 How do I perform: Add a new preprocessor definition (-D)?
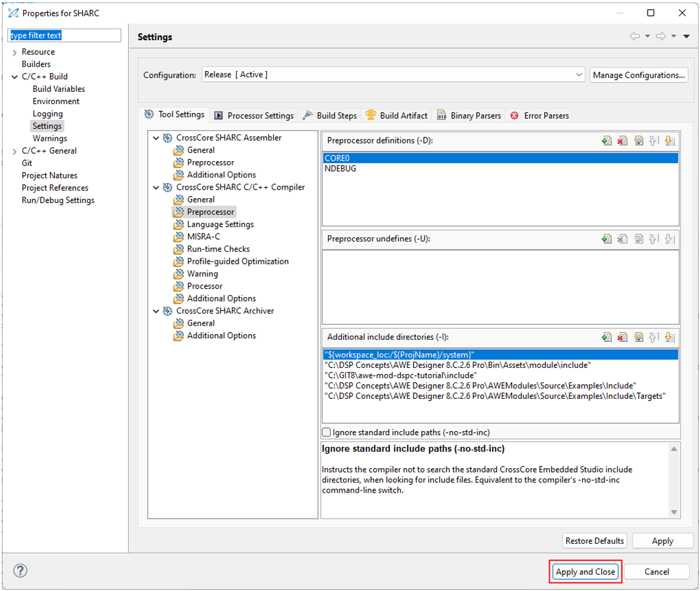pos(606,141)
